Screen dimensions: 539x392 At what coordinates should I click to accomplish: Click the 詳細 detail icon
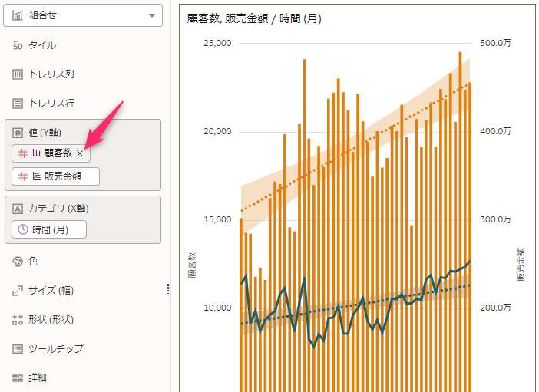click(18, 378)
